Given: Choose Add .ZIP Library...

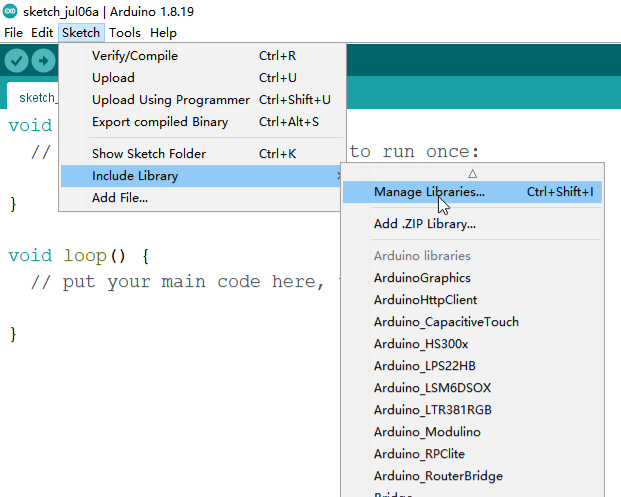Looking at the screenshot, I should [x=472, y=224].
